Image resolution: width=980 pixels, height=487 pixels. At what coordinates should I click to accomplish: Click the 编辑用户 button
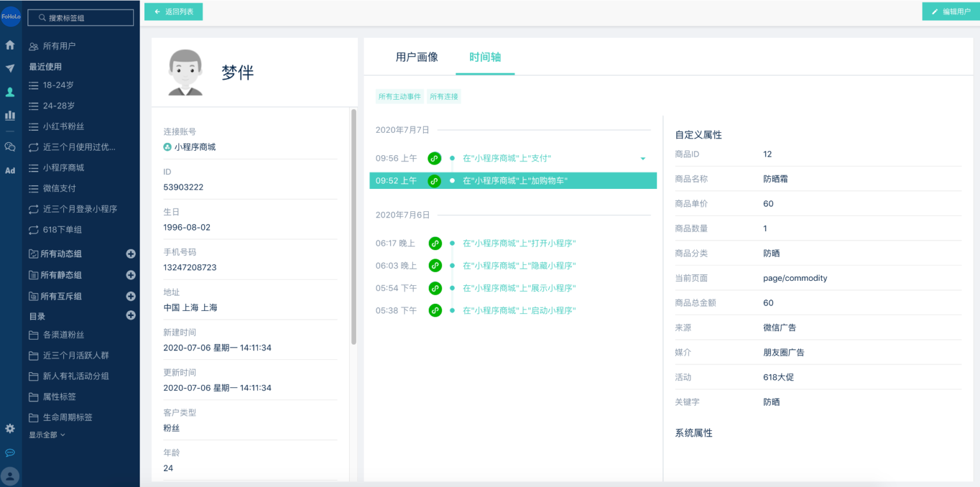(x=951, y=11)
